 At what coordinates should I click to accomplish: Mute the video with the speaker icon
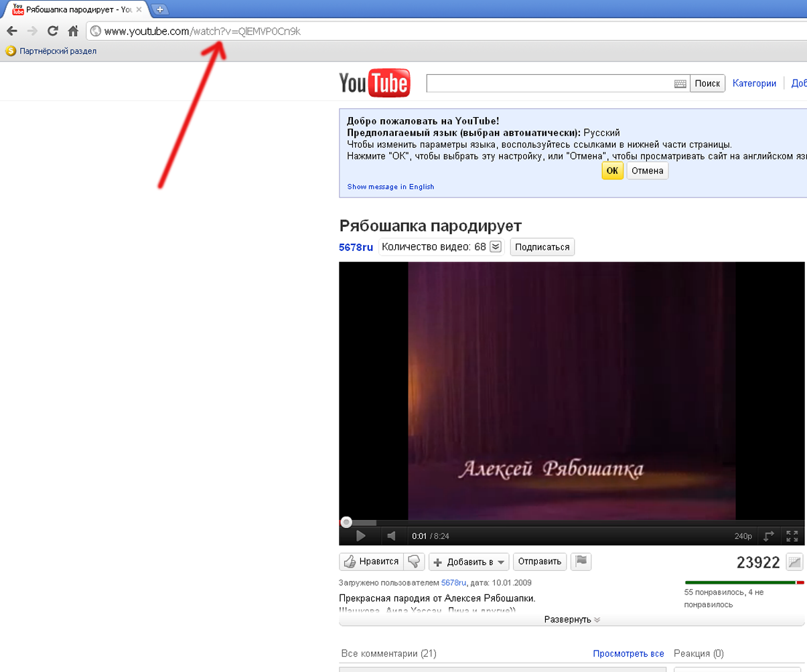pos(392,535)
